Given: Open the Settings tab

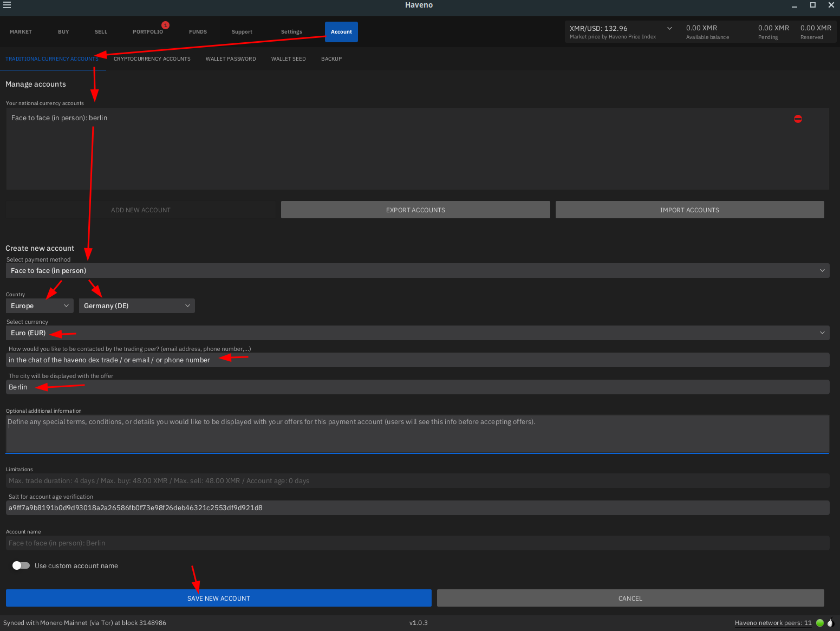Looking at the screenshot, I should 291,32.
